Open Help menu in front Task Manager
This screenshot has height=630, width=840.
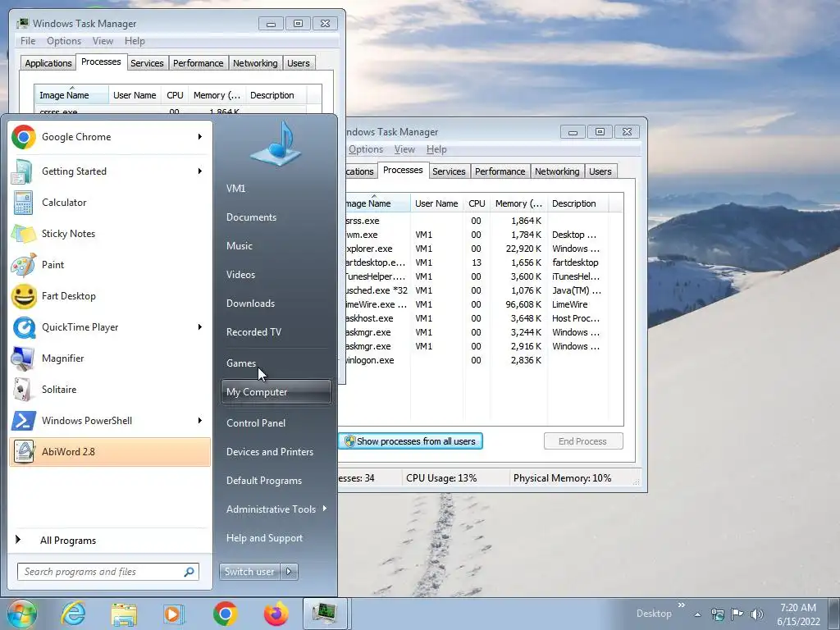click(x=436, y=149)
